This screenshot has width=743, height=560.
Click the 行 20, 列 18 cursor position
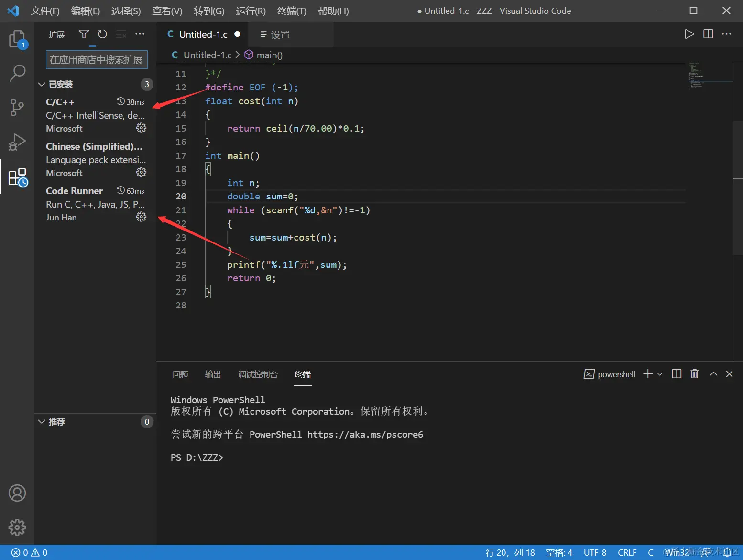510,553
